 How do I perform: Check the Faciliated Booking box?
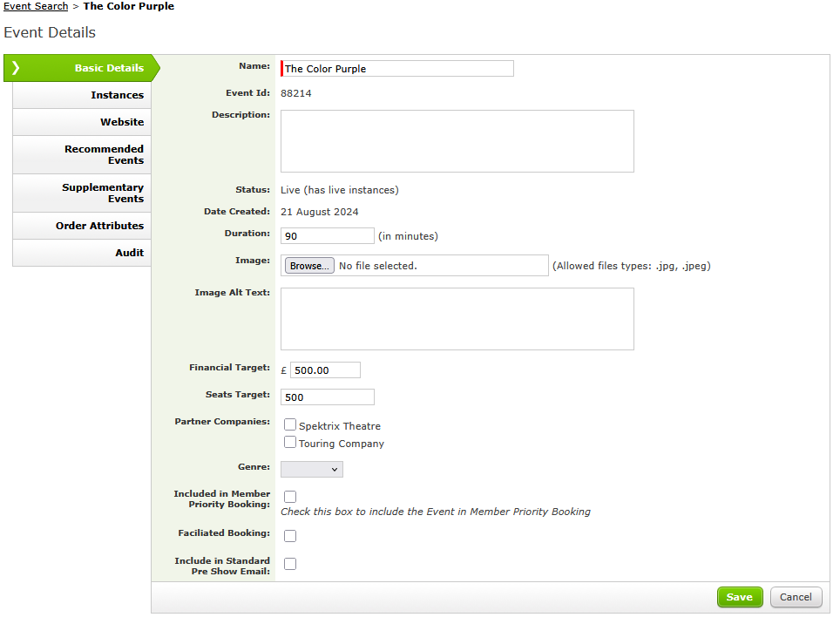pos(290,536)
